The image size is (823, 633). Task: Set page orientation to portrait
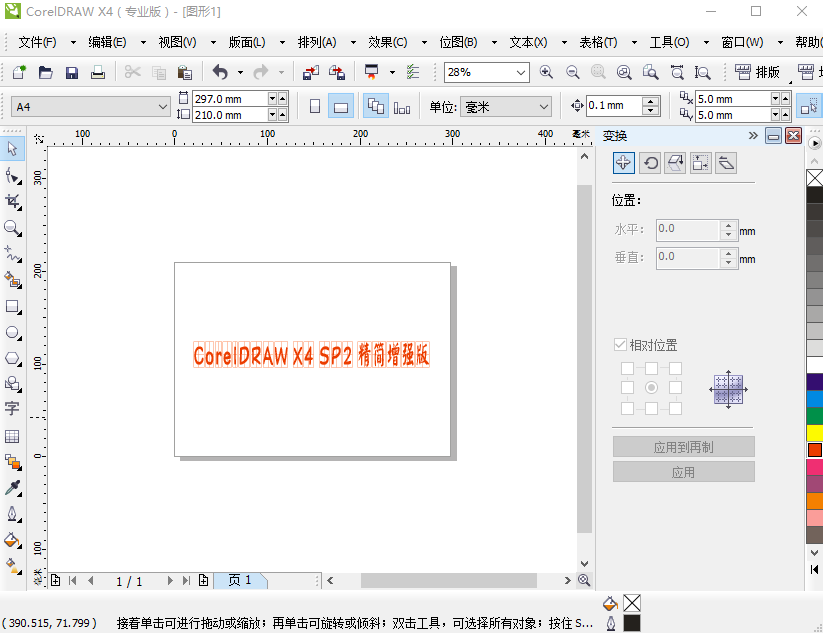(315, 107)
